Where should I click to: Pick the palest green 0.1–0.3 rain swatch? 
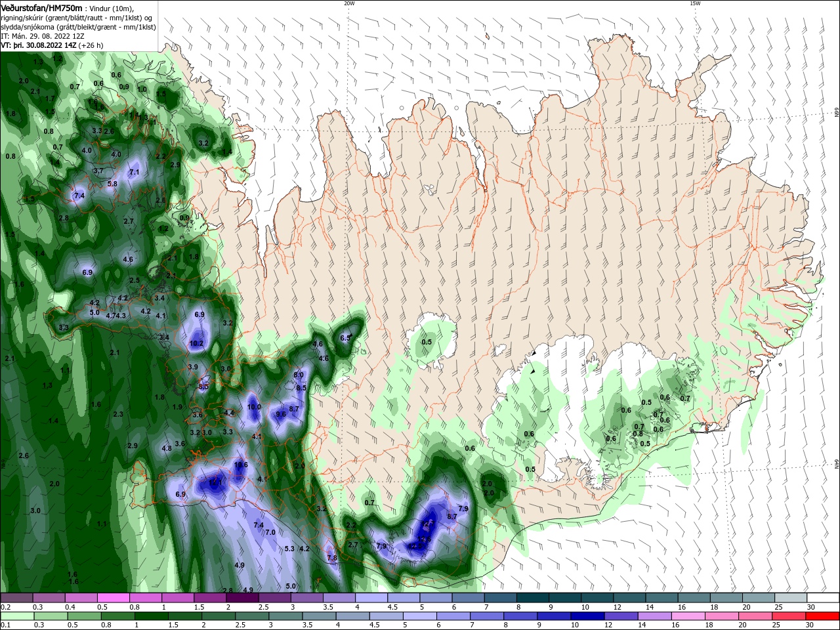(16, 616)
